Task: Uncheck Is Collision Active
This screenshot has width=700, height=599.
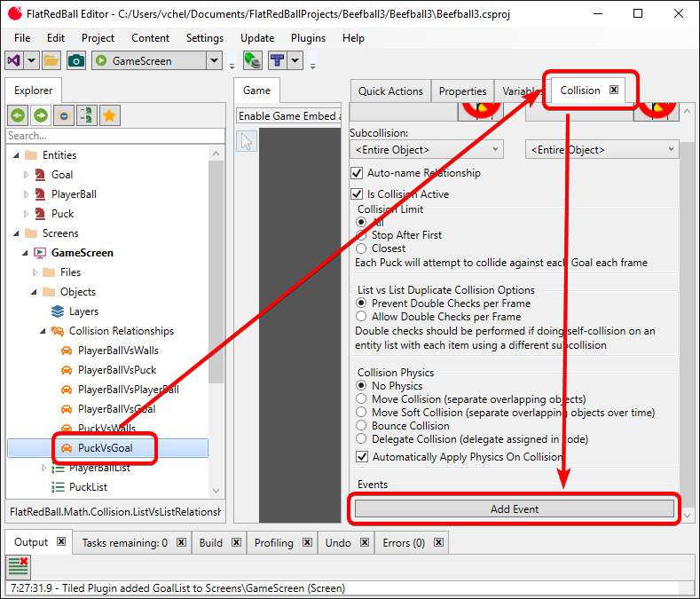Action: [x=358, y=193]
